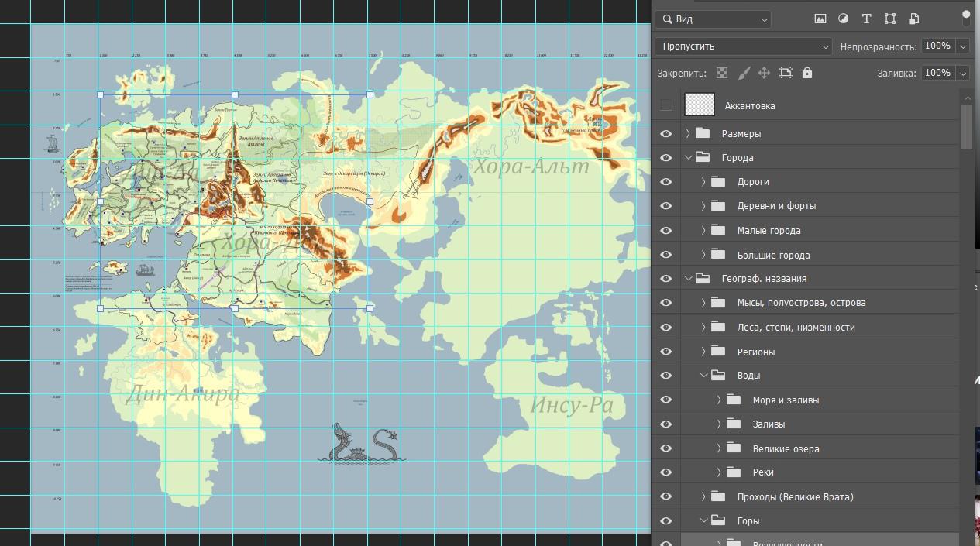Click the lock image pixels brush icon
The width and height of the screenshot is (980, 546).
click(744, 73)
